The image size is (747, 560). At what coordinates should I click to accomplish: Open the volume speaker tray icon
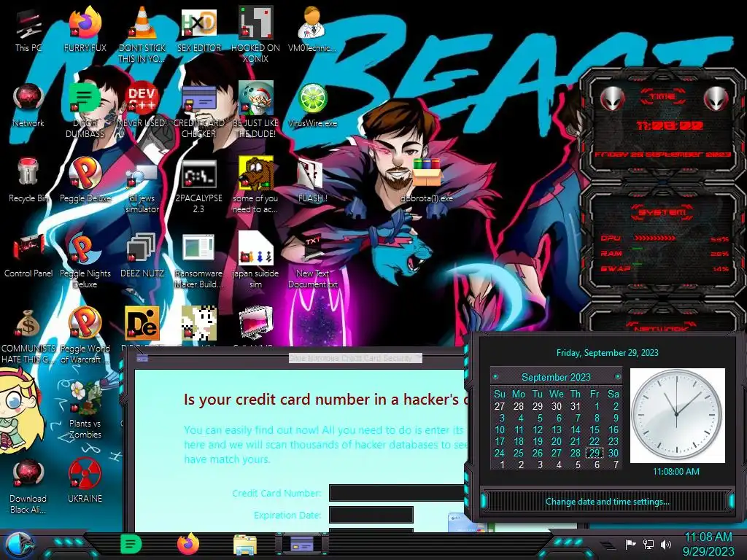(x=666, y=544)
